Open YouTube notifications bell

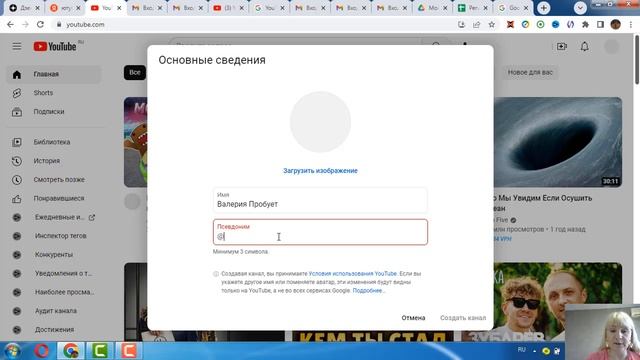point(584,47)
